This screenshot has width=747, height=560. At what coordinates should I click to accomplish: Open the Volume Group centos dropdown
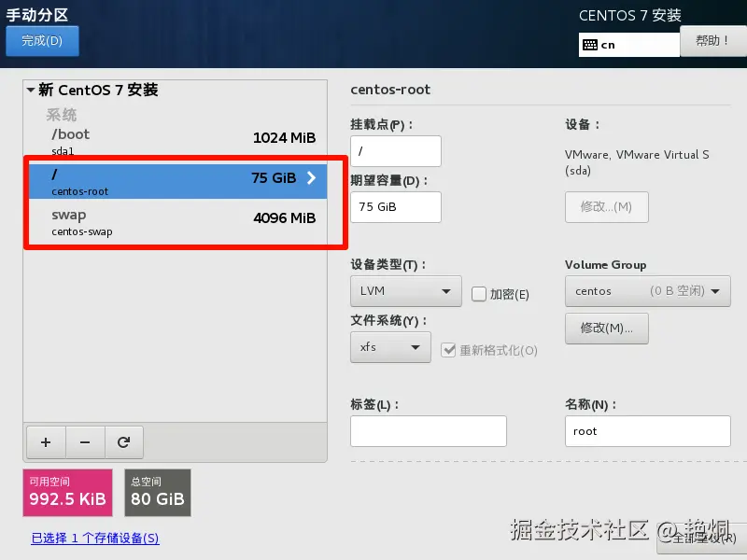pos(647,291)
